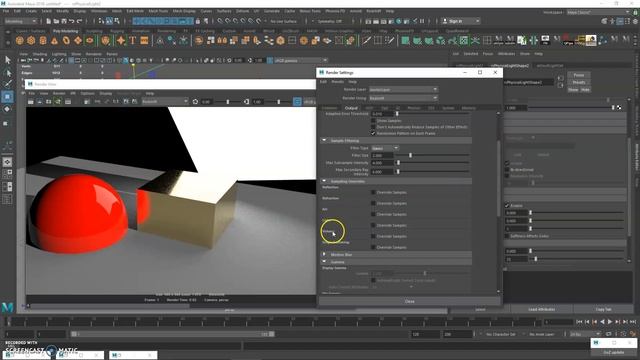Create a polygon plane from the shelf

78,40
